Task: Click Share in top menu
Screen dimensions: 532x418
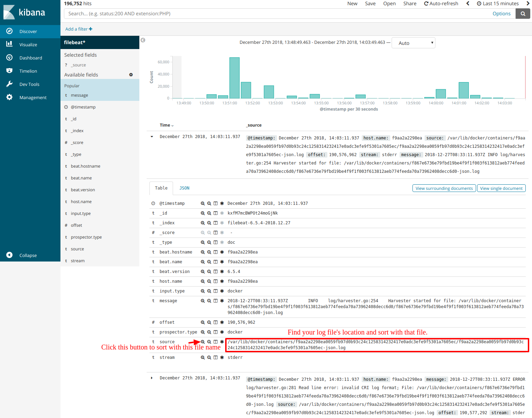Action: tap(410, 3)
